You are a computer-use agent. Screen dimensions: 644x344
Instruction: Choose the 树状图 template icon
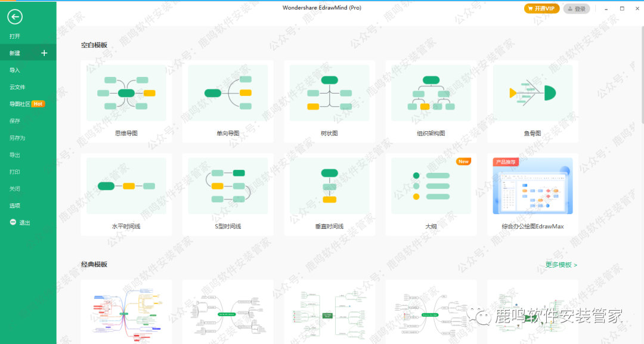329,93
